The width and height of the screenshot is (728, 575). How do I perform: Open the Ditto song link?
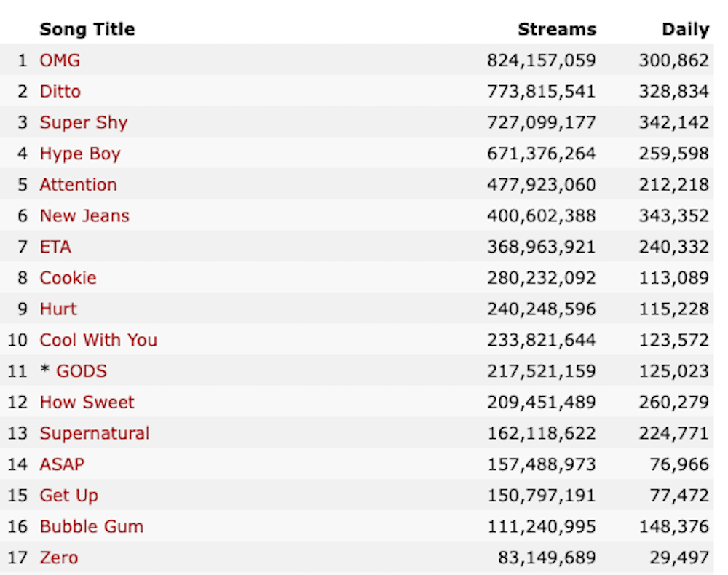click(60, 92)
